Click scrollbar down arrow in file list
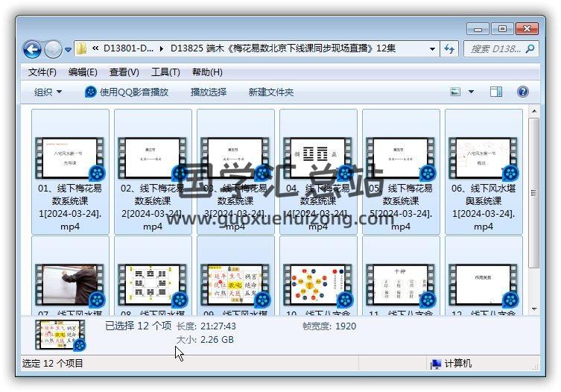This screenshot has height=392, width=561. (x=534, y=309)
